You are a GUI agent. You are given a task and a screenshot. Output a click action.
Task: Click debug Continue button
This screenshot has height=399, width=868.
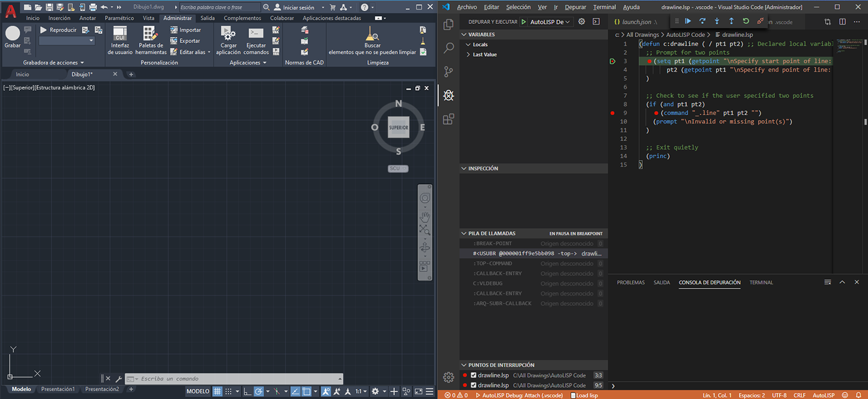(x=688, y=21)
